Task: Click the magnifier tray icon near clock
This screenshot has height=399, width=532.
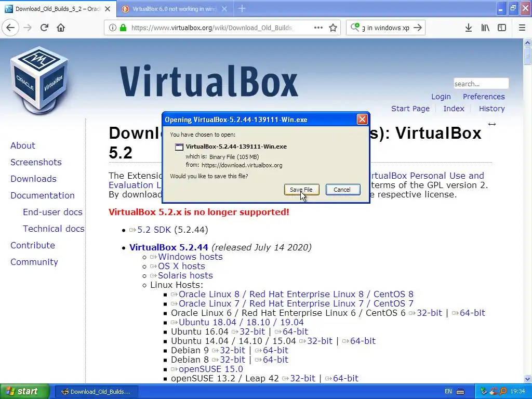Action: tap(503, 392)
